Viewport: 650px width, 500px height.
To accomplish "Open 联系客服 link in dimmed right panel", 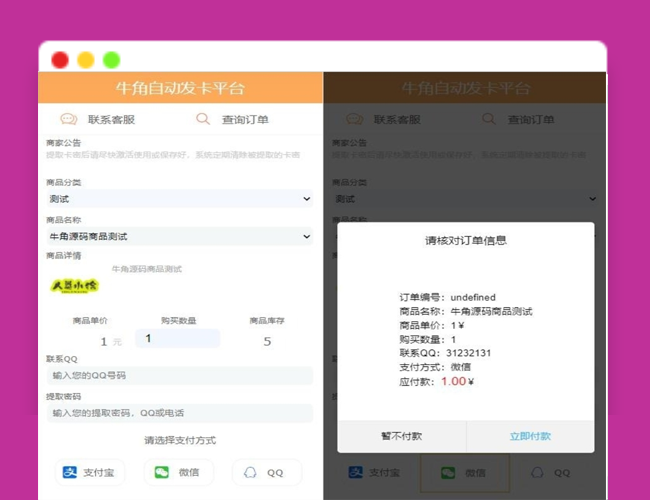I will (397, 120).
